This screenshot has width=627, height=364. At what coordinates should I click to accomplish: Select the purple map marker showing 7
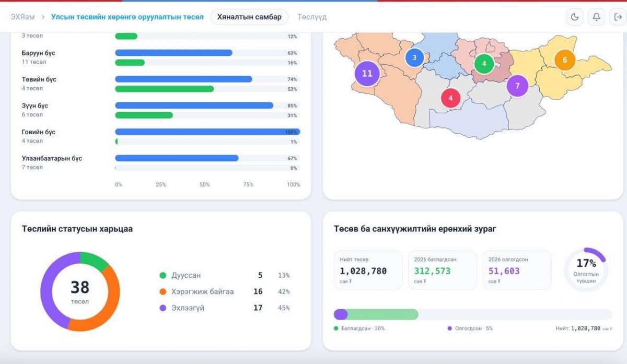pyautogui.click(x=517, y=86)
